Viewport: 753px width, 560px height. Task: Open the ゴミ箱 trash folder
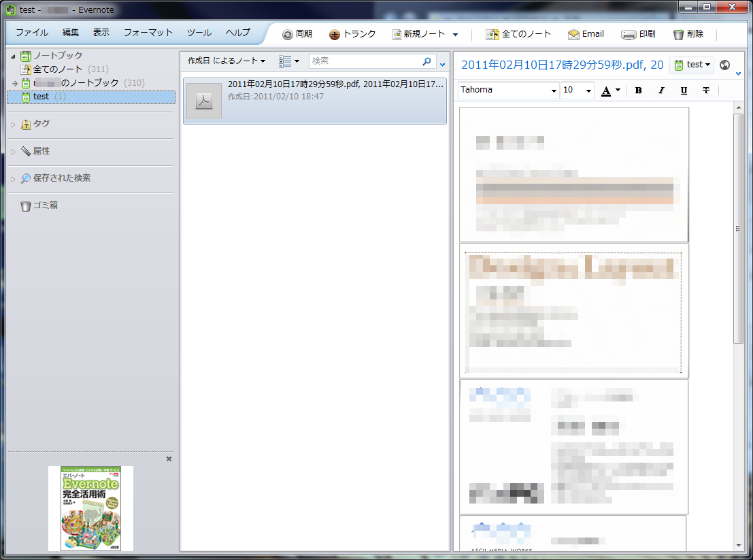pyautogui.click(x=39, y=205)
